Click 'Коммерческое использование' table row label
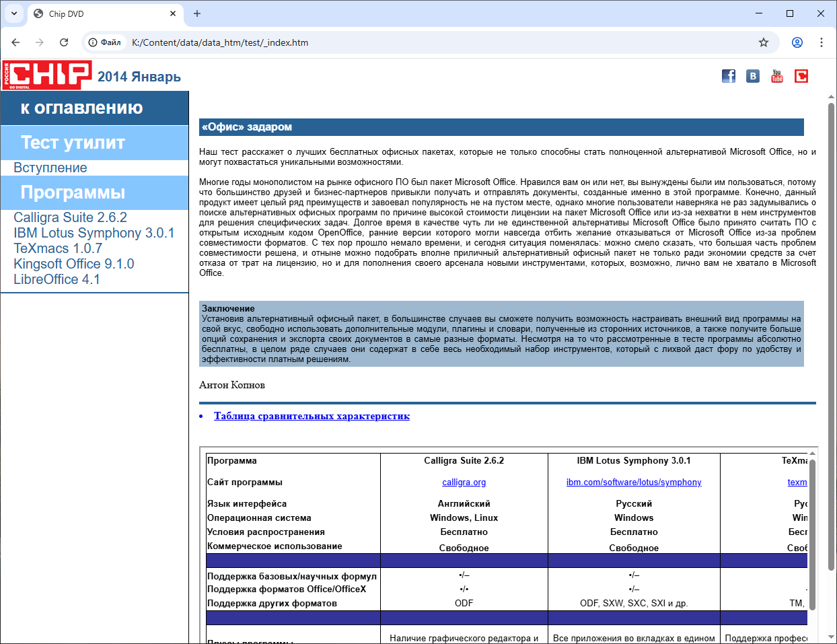 coord(275,546)
